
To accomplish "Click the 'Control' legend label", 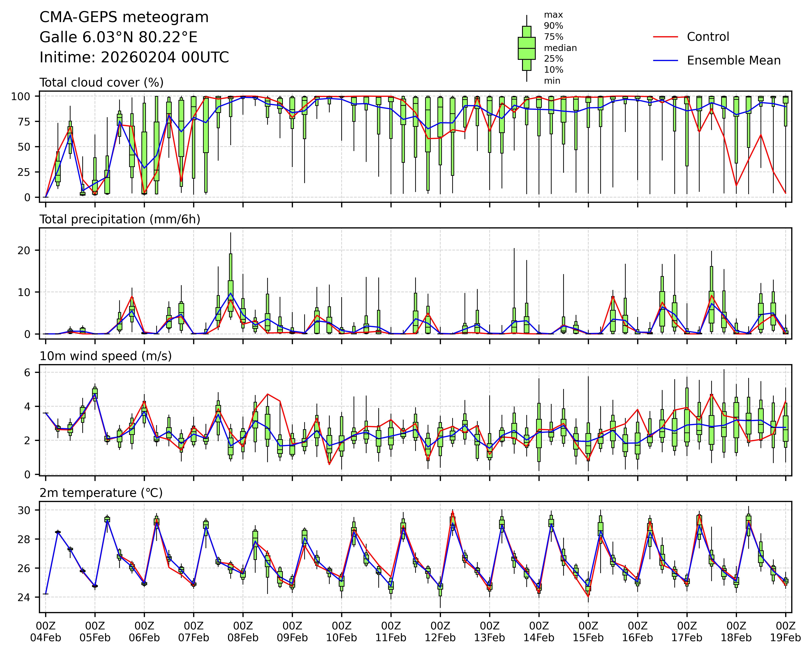I will pyautogui.click(x=708, y=37).
